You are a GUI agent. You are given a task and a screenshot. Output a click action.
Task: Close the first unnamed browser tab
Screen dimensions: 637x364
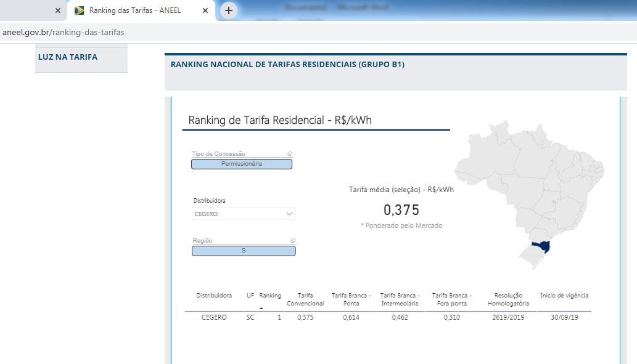click(58, 10)
